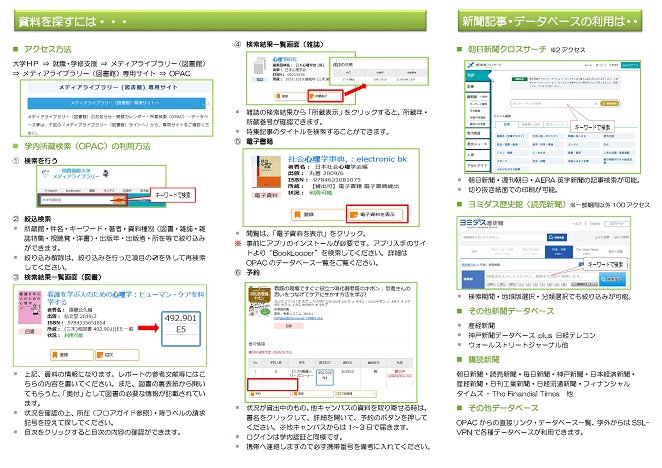Click the アクセス方法 heading
Image resolution: width=662 pixels, height=468 pixels.
(x=48, y=49)
